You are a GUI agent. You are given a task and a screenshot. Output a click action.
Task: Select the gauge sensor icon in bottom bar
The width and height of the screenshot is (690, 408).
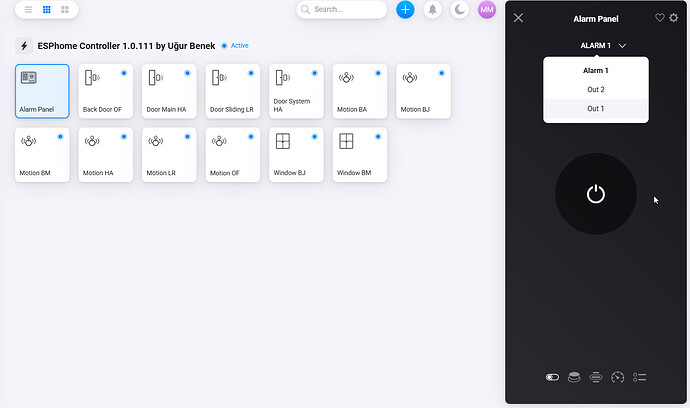click(x=618, y=377)
